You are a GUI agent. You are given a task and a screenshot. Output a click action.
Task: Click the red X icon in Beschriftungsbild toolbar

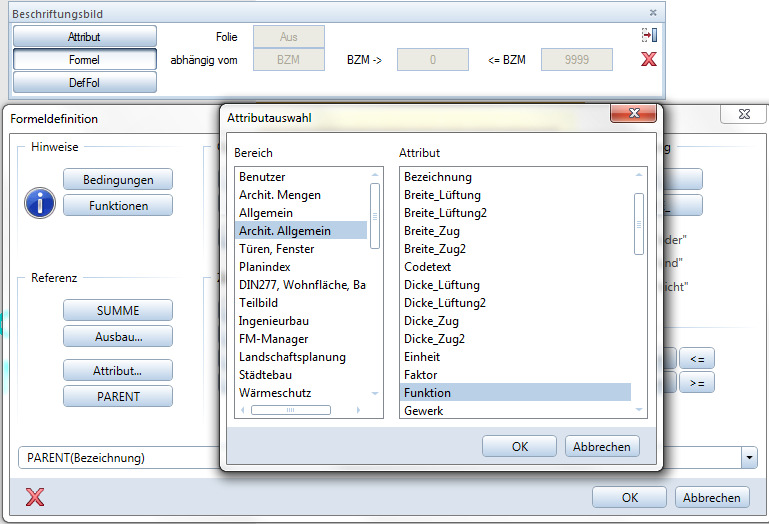(649, 60)
